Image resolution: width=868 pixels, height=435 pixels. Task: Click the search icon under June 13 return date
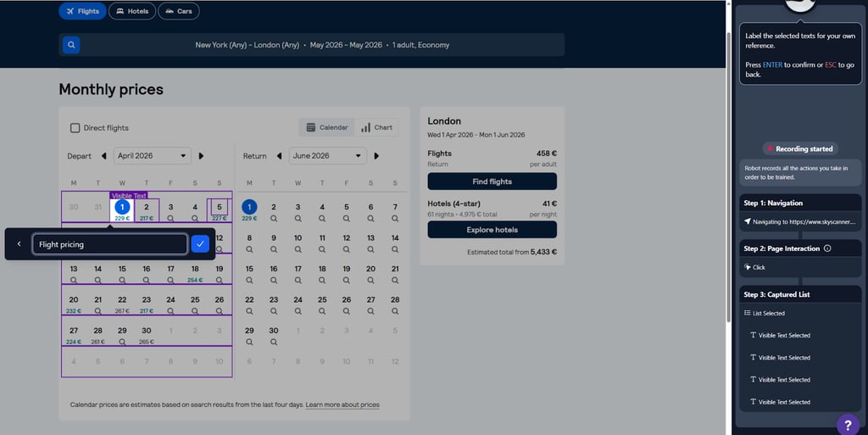tap(371, 249)
